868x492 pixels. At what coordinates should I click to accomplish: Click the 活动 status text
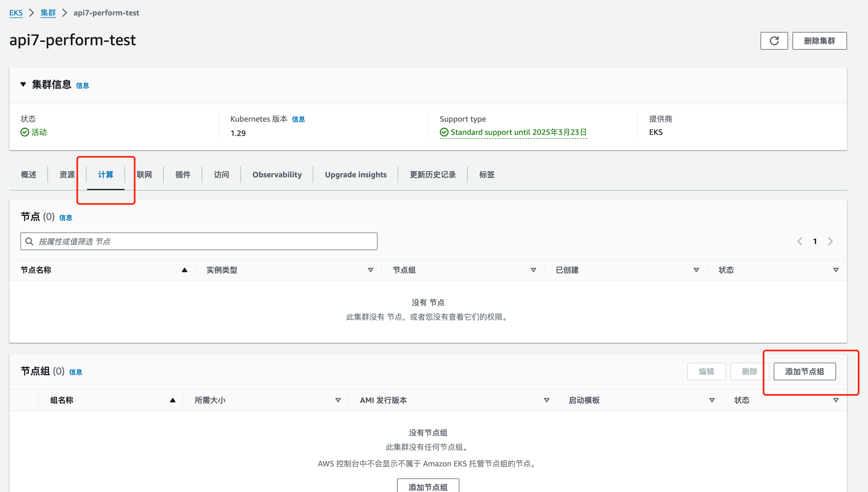tap(39, 132)
